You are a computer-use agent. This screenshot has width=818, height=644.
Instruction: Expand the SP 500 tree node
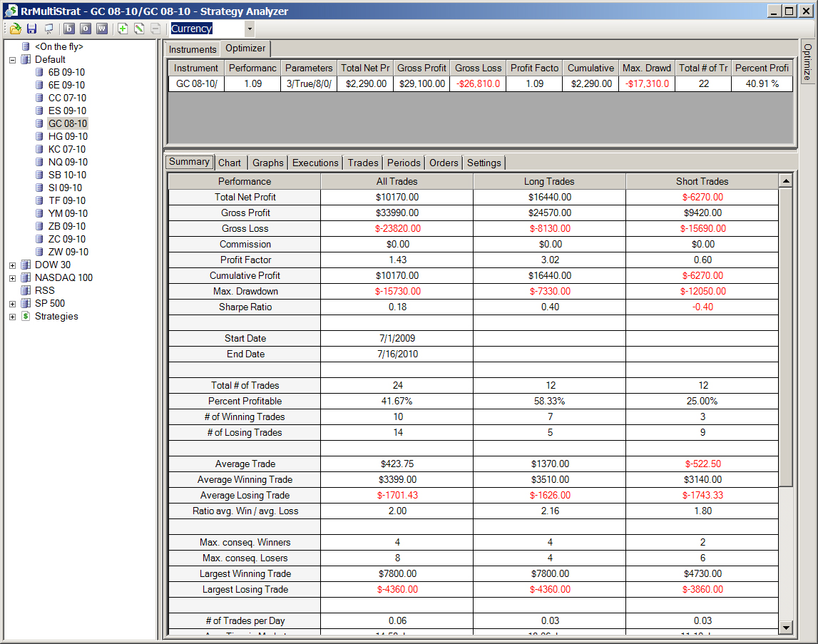pos(13,304)
